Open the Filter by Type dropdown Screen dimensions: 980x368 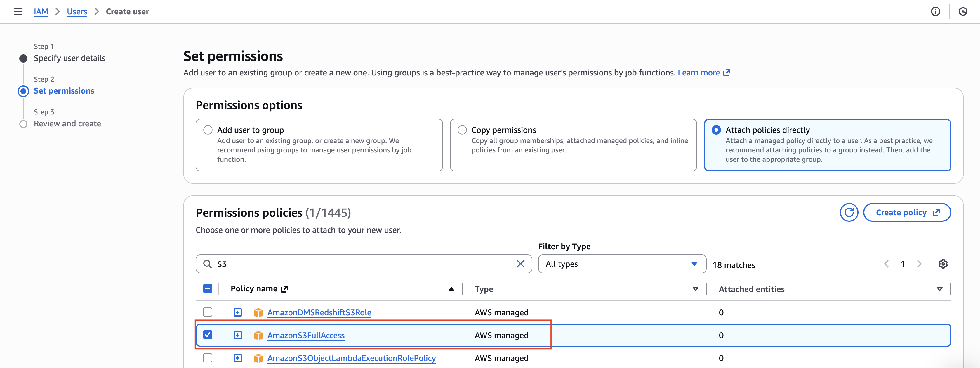click(622, 264)
